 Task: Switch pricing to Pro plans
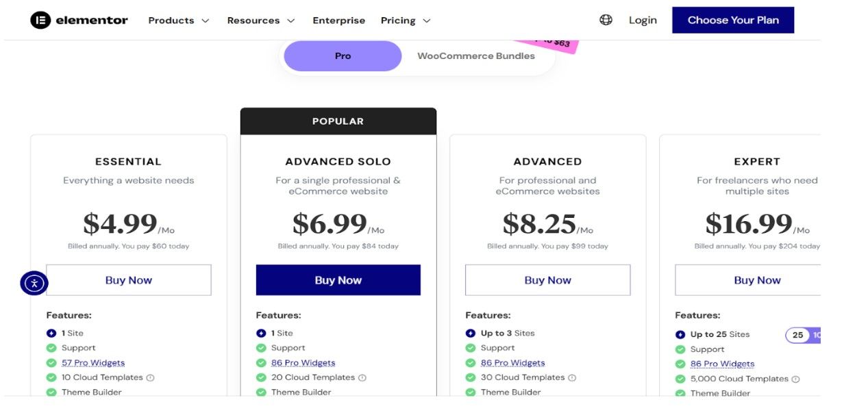coord(342,55)
